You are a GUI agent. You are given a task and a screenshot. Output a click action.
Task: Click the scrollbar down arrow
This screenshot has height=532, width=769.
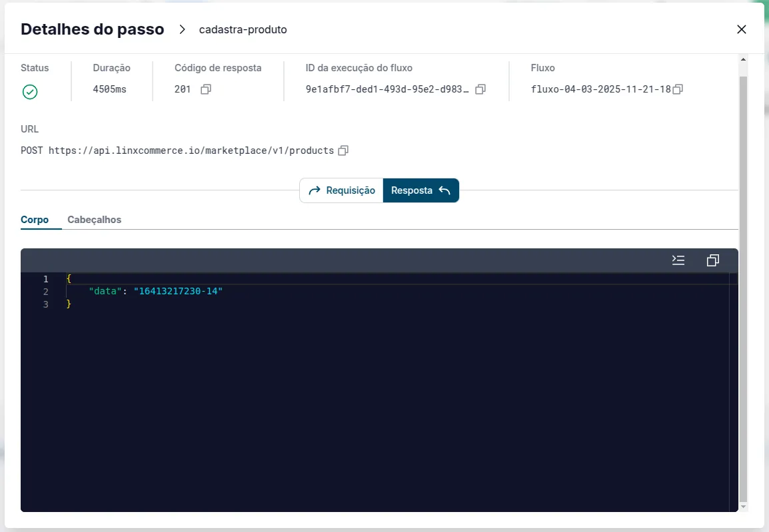pyautogui.click(x=743, y=507)
